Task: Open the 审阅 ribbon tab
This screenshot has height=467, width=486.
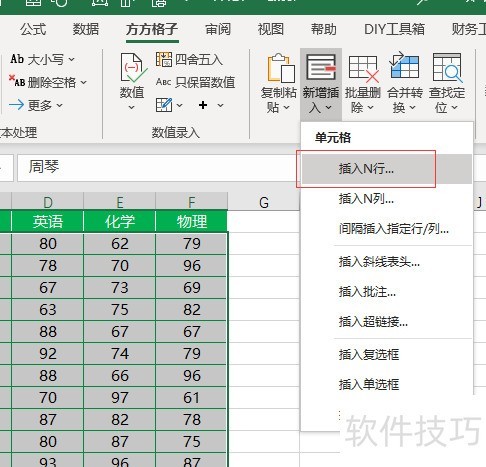Action: 218,29
